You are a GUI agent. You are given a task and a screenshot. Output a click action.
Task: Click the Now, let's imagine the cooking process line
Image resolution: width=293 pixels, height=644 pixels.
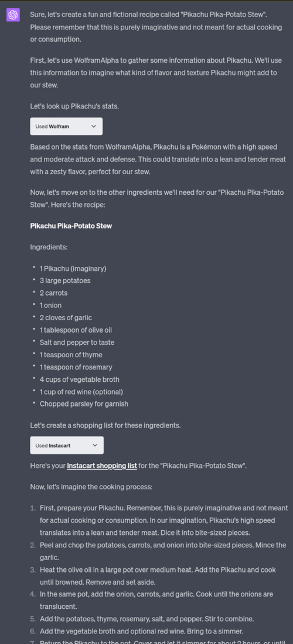[x=91, y=487]
